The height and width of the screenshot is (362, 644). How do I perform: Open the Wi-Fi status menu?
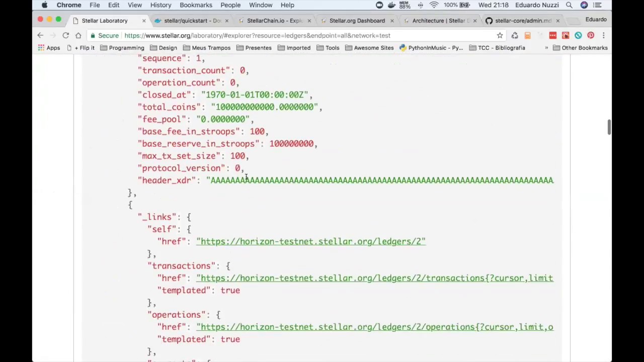(x=434, y=5)
